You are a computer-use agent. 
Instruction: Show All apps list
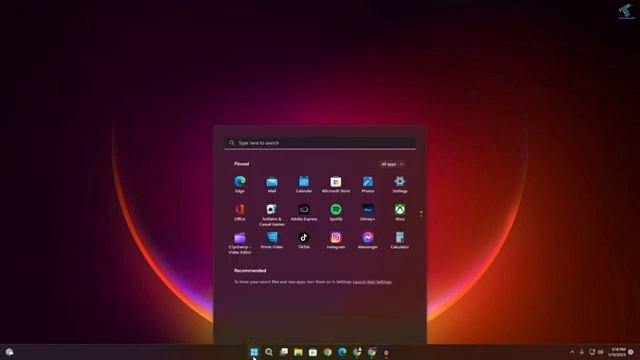391,164
